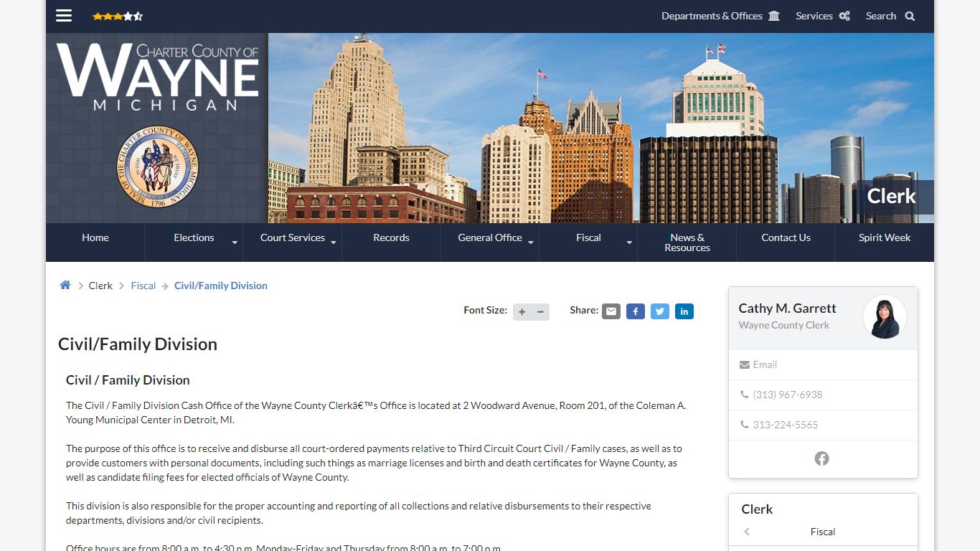Increase font size with plus button

pos(522,311)
